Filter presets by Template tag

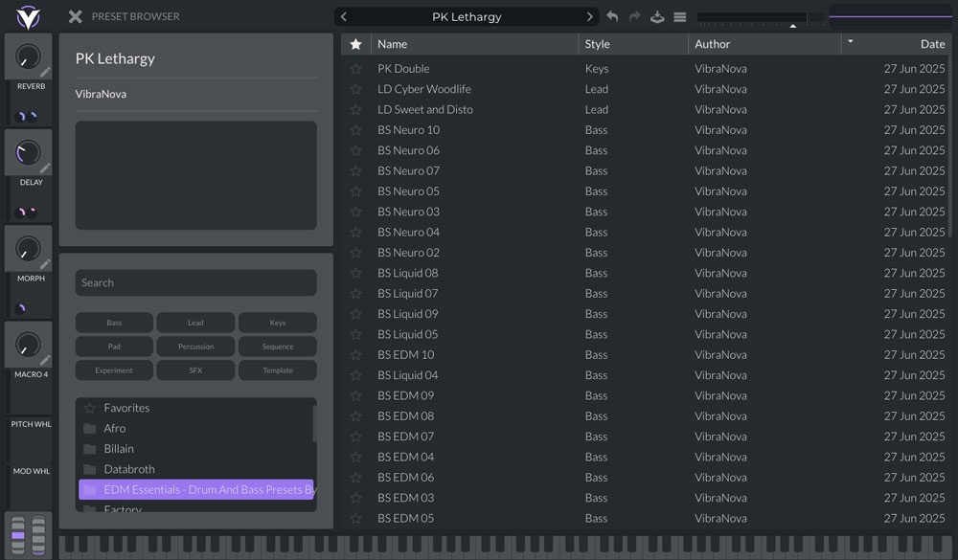coord(278,370)
